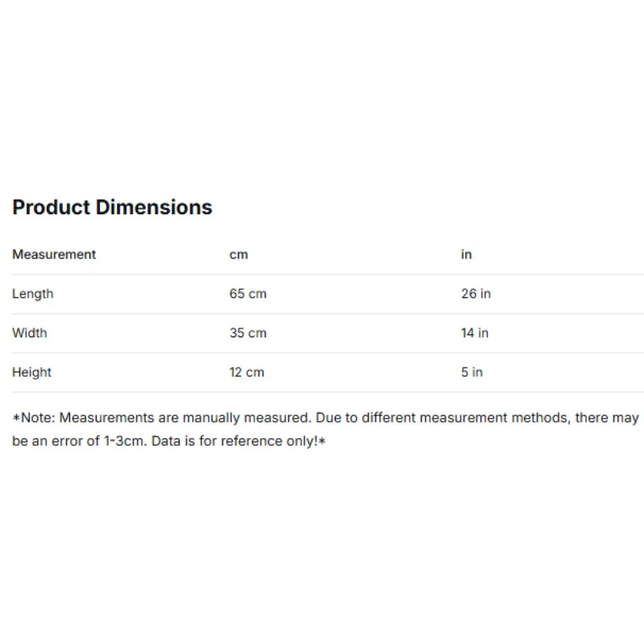This screenshot has height=644, width=644.
Task: Select the Length row label
Action: click(33, 294)
